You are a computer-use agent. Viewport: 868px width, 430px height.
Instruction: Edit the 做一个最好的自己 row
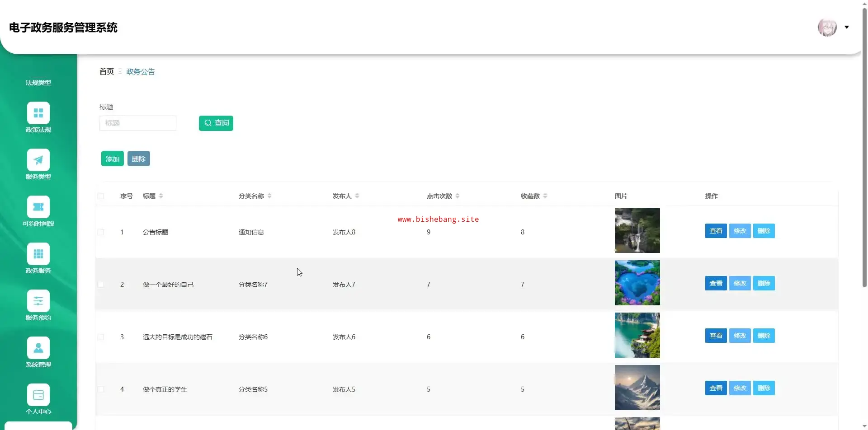pyautogui.click(x=740, y=283)
